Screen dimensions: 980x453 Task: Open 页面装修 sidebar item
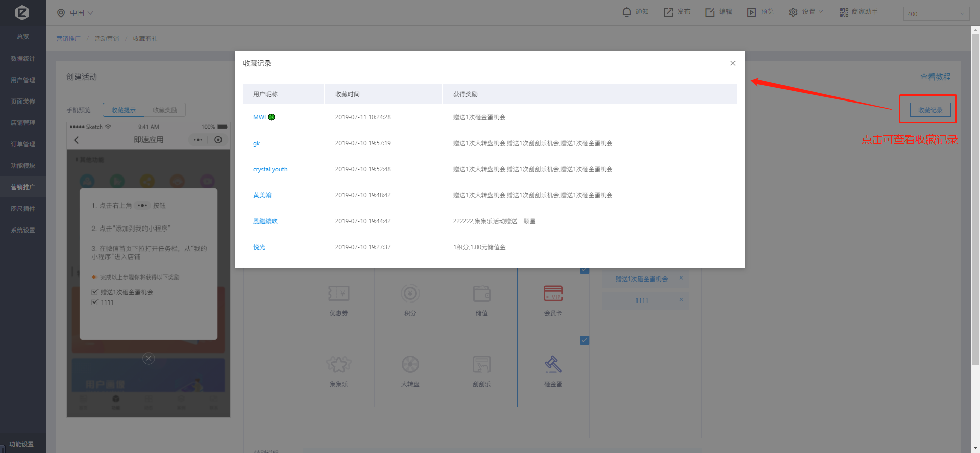point(23,102)
